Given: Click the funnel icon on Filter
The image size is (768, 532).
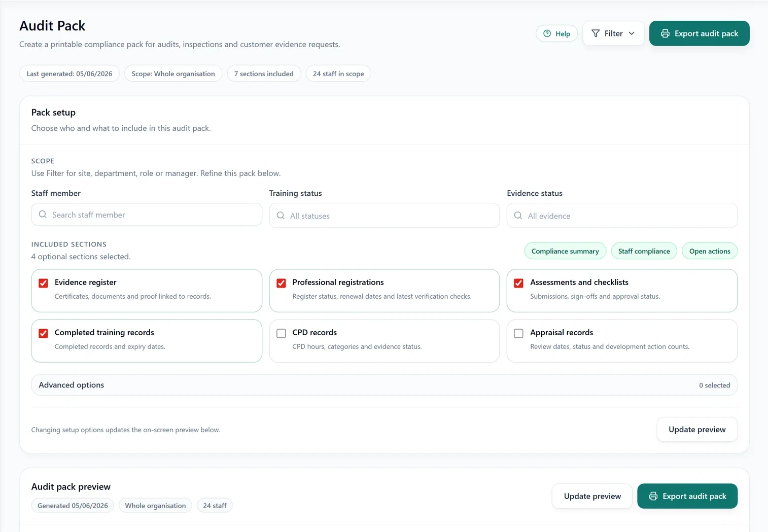Looking at the screenshot, I should click(x=596, y=33).
